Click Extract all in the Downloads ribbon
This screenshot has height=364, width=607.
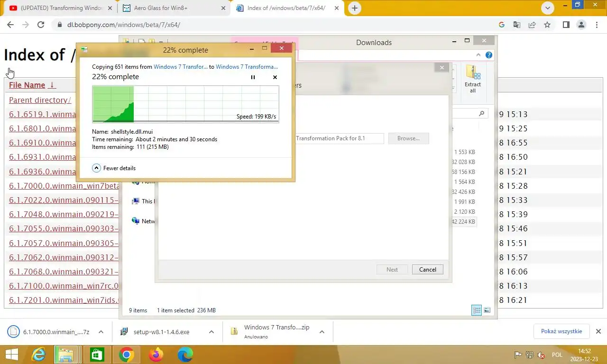click(x=473, y=79)
